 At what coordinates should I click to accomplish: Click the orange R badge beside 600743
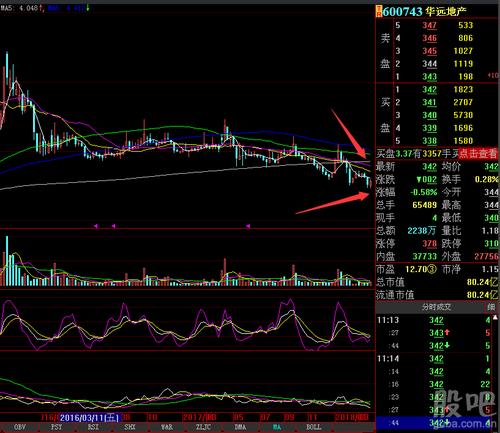pos(378,12)
